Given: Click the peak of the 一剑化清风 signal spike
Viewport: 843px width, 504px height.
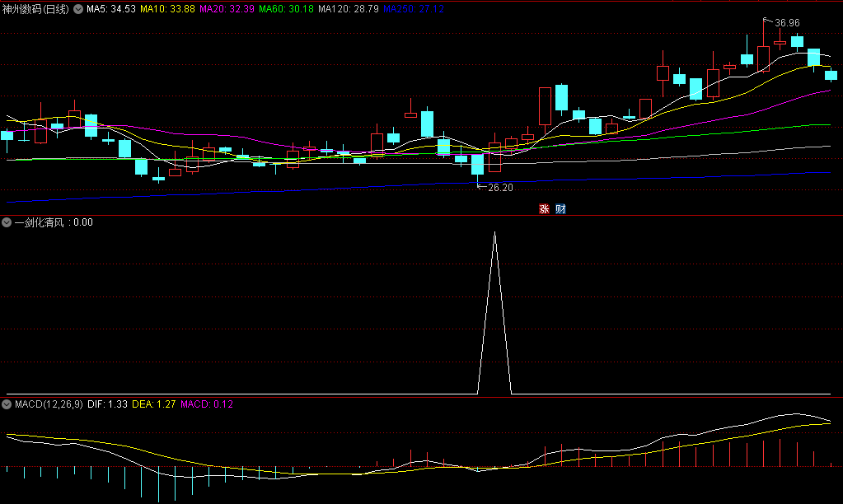Looking at the screenshot, I should 494,233.
